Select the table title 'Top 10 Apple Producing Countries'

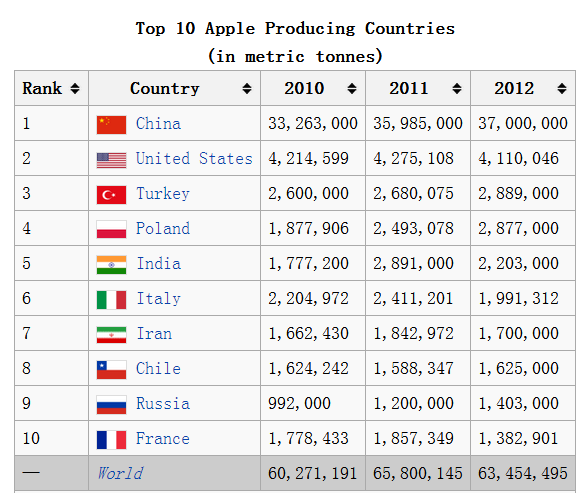pos(295,29)
